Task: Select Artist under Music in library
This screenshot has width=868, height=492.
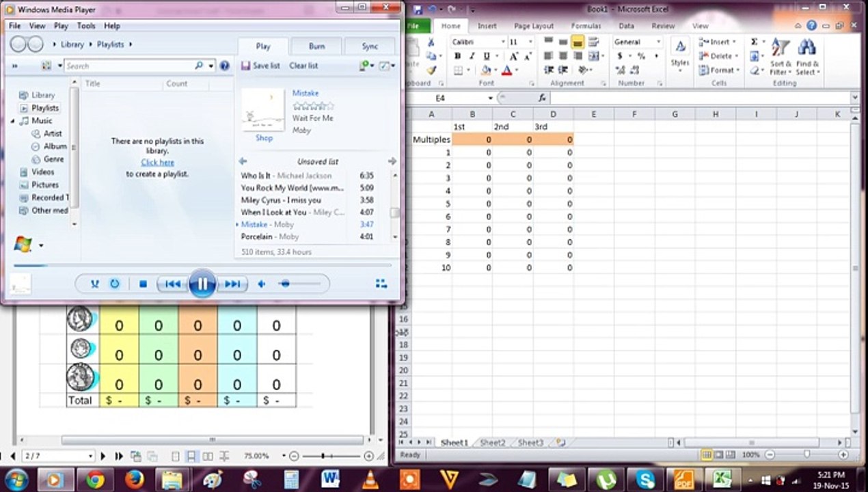Action: pyautogui.click(x=53, y=134)
